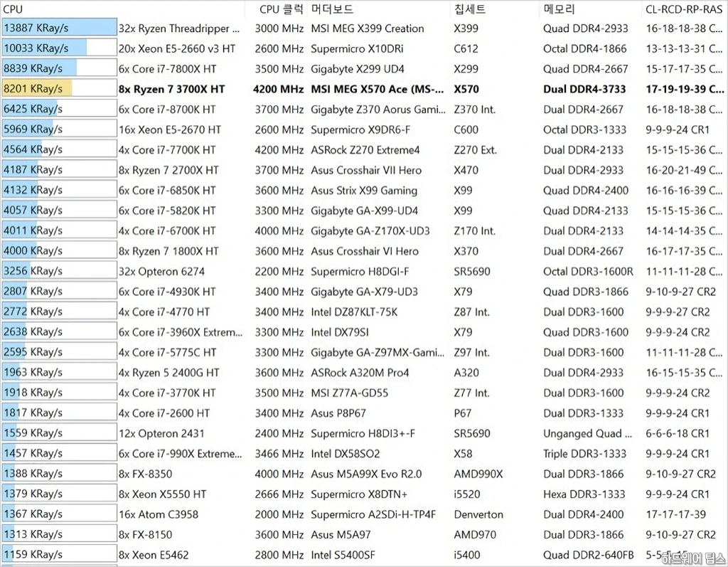Click Asus Crosshair VII Hero

366,170
